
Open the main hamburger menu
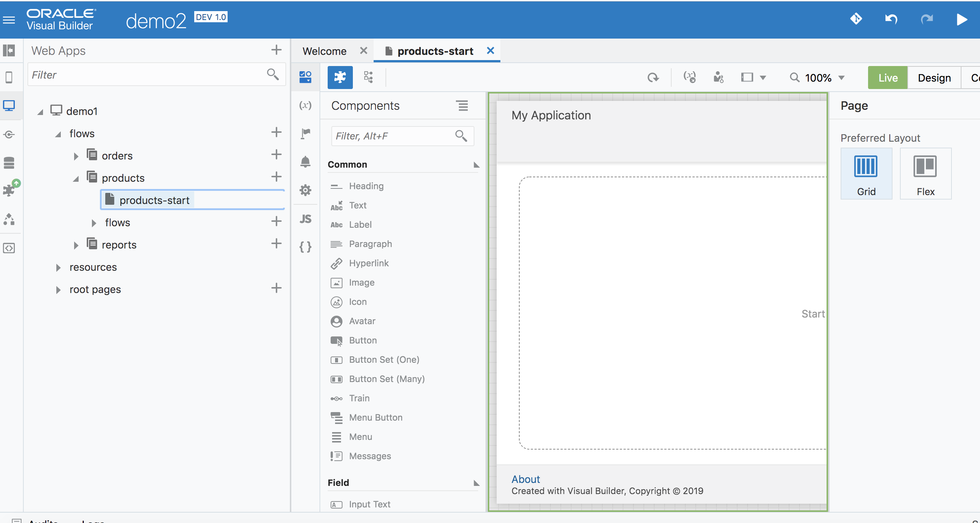pos(9,20)
